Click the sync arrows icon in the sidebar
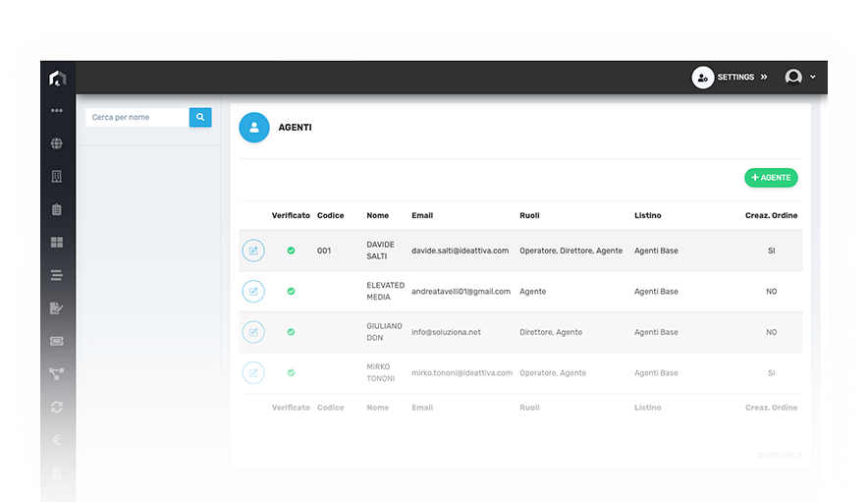 tap(57, 408)
